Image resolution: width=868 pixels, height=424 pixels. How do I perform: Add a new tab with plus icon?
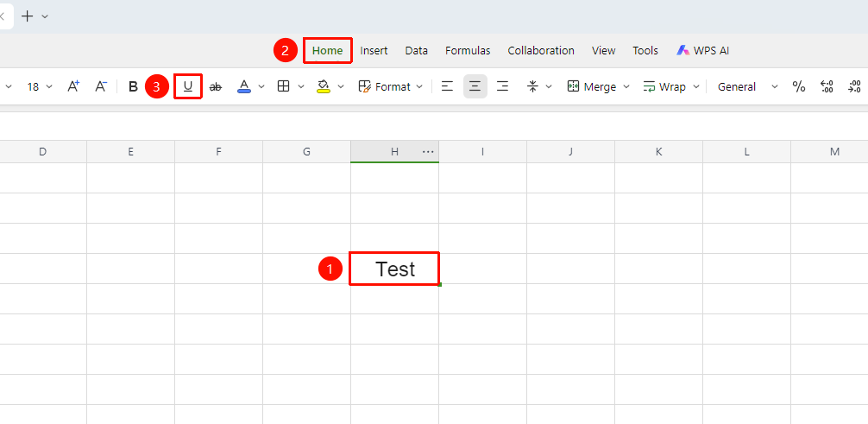point(27,16)
